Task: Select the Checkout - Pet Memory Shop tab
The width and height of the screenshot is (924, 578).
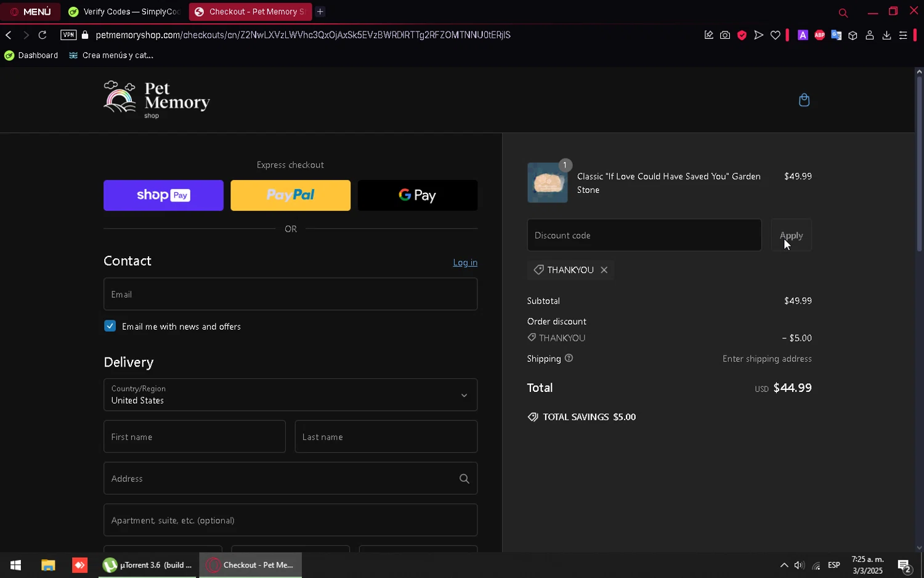Action: 250,12
